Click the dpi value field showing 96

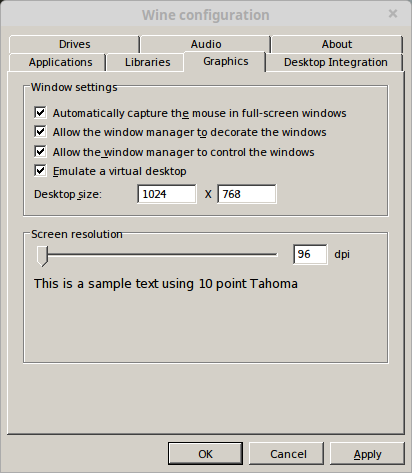[310, 254]
